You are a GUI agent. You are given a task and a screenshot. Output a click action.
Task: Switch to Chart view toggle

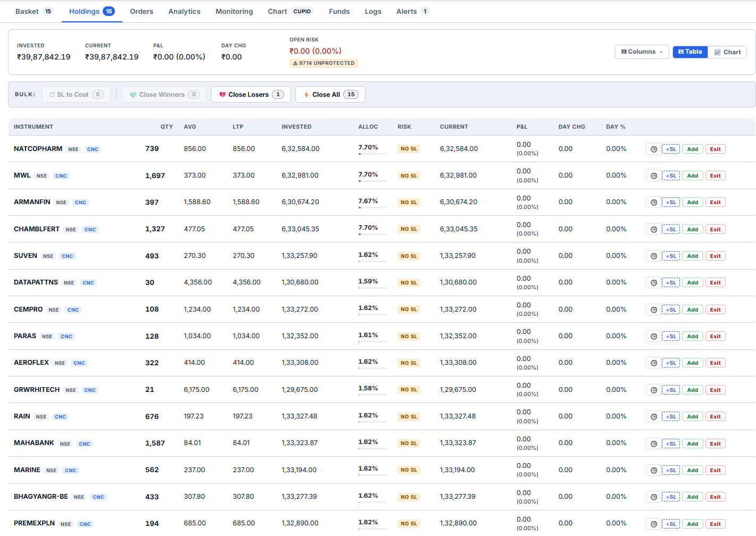pyautogui.click(x=727, y=52)
